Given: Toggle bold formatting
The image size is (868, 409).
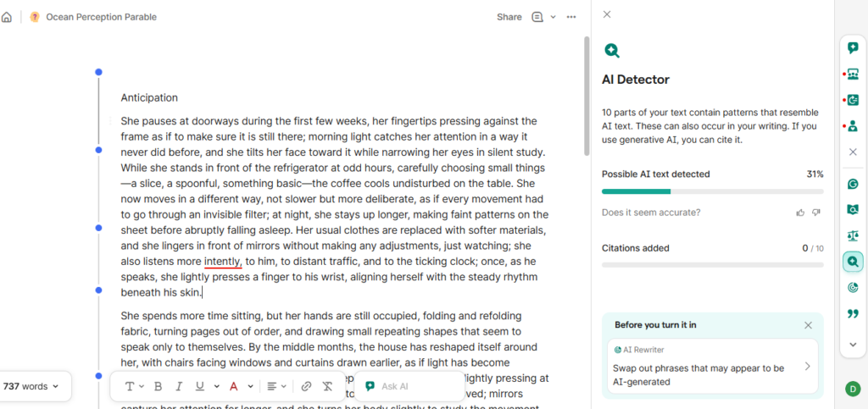Looking at the screenshot, I should click(x=158, y=386).
